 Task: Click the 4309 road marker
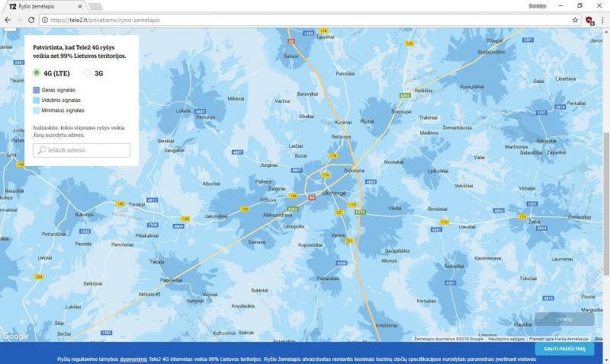click(341, 263)
